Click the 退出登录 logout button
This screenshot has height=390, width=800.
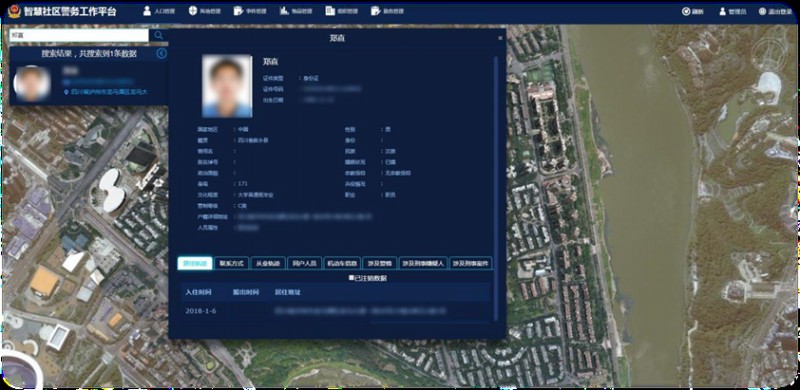pos(776,12)
